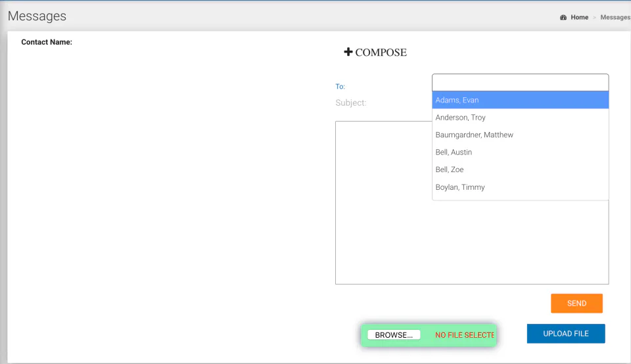Image resolution: width=631 pixels, height=364 pixels.
Task: Click the Home dashboard icon in breadcrumb
Action: [x=563, y=17]
